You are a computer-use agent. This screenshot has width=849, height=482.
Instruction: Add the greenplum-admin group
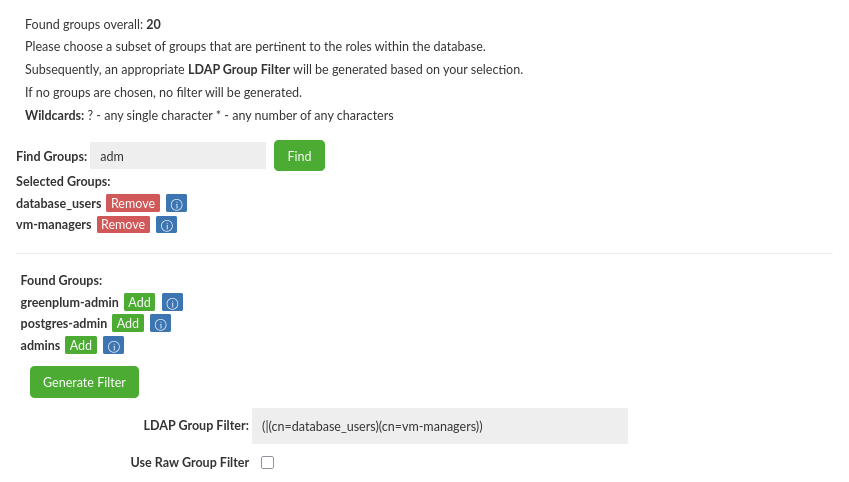[x=140, y=302]
